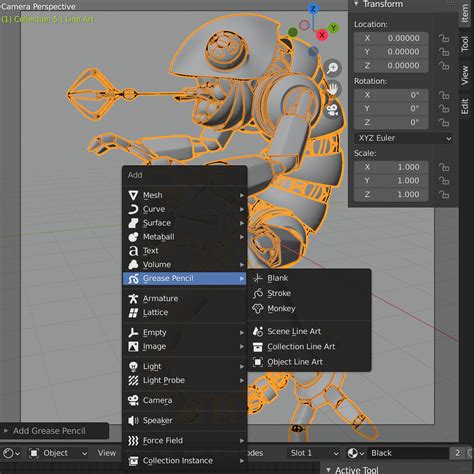The height and width of the screenshot is (474, 474).
Task: Open the Metaball submenu
Action: point(185,237)
